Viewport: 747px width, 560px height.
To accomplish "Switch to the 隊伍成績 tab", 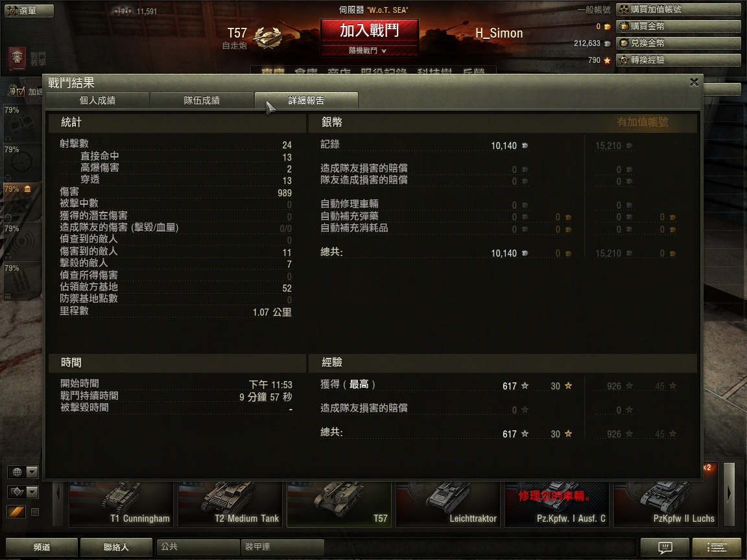I will click(x=202, y=100).
